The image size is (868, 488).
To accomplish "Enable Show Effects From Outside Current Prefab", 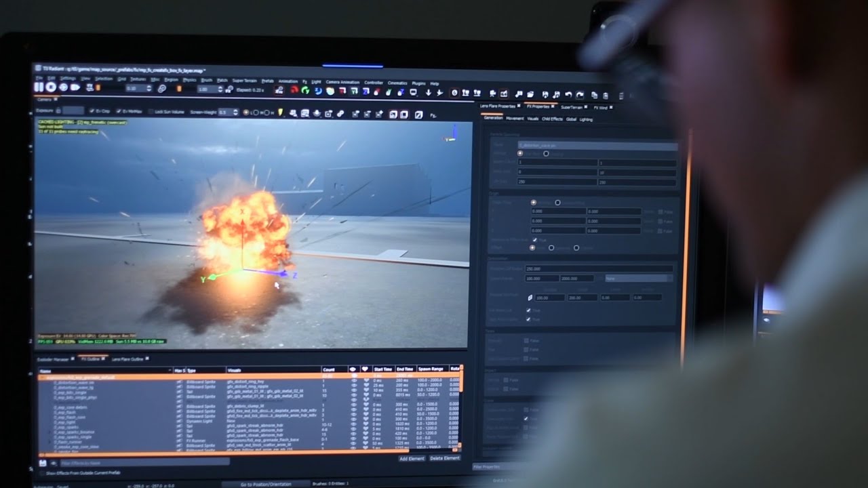I will [42, 473].
